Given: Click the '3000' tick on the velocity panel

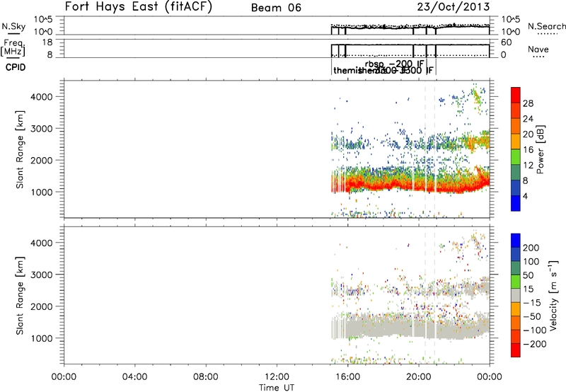Looking at the screenshot, I should click(x=41, y=275).
